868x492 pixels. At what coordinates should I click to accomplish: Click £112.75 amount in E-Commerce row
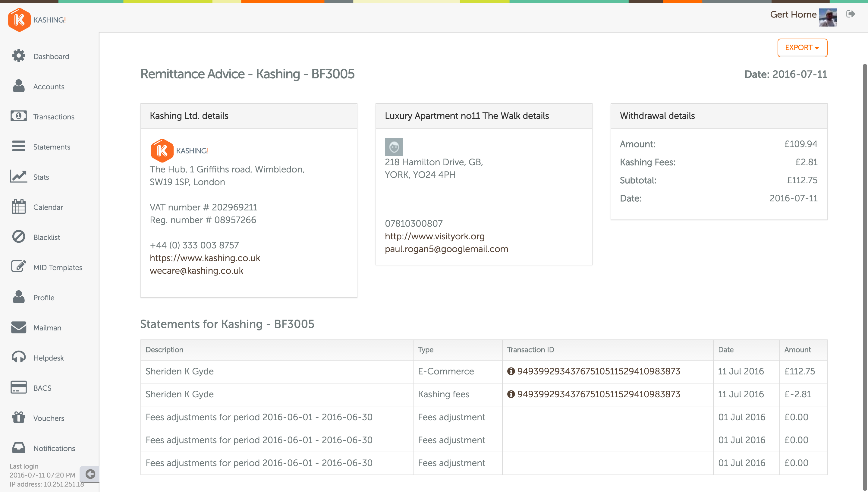click(800, 371)
